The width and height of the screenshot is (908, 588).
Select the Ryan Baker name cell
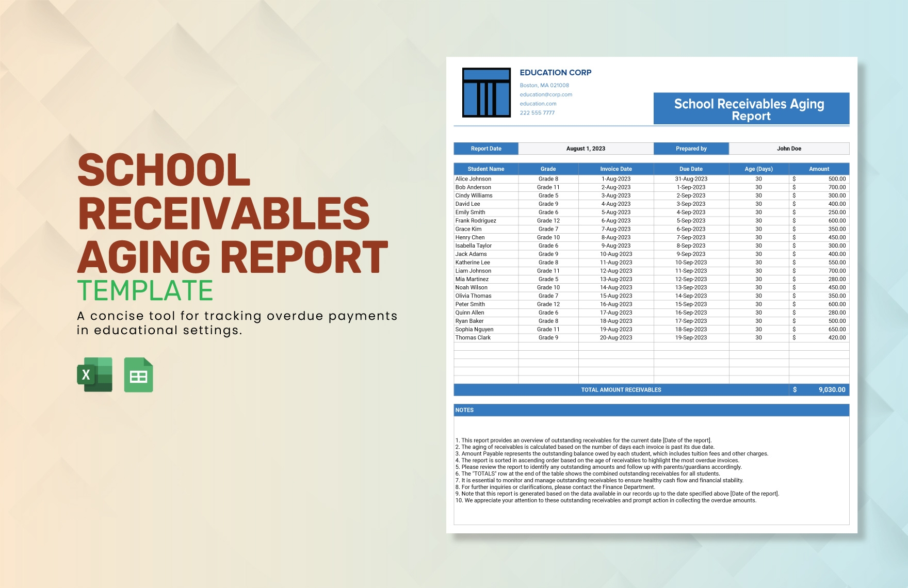tap(486, 321)
